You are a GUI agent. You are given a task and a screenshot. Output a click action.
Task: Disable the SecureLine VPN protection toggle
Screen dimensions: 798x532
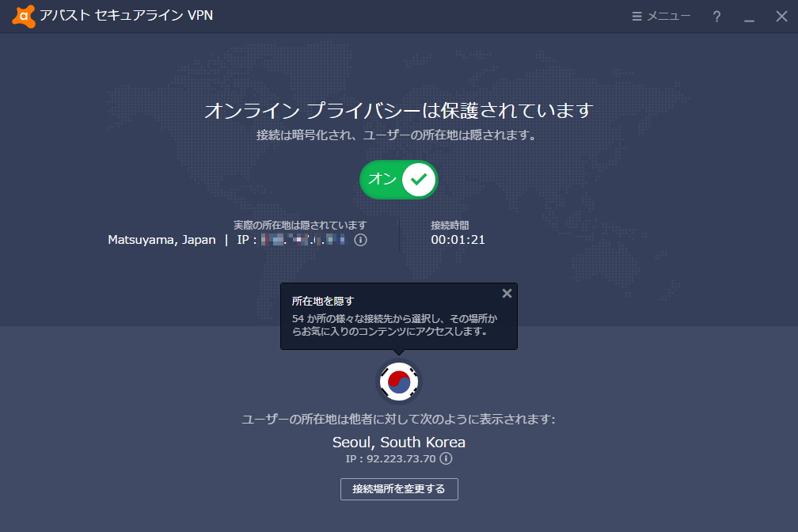(x=398, y=179)
